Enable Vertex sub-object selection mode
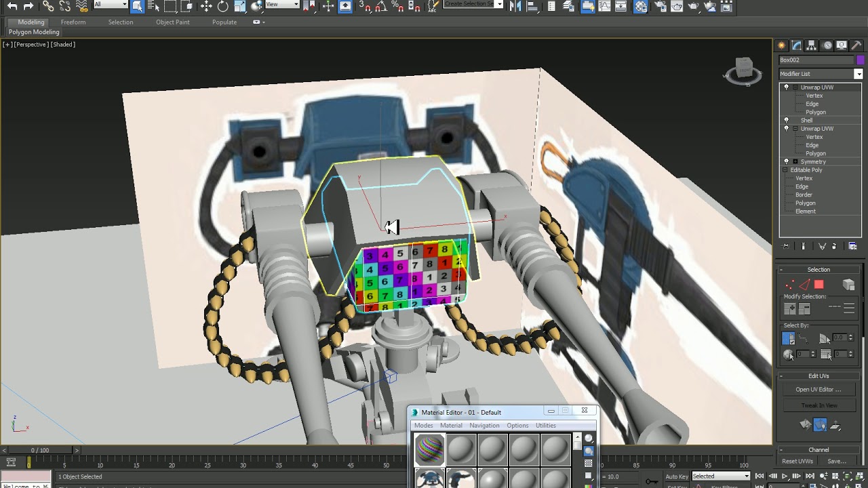This screenshot has width=868, height=488. pyautogui.click(x=789, y=285)
